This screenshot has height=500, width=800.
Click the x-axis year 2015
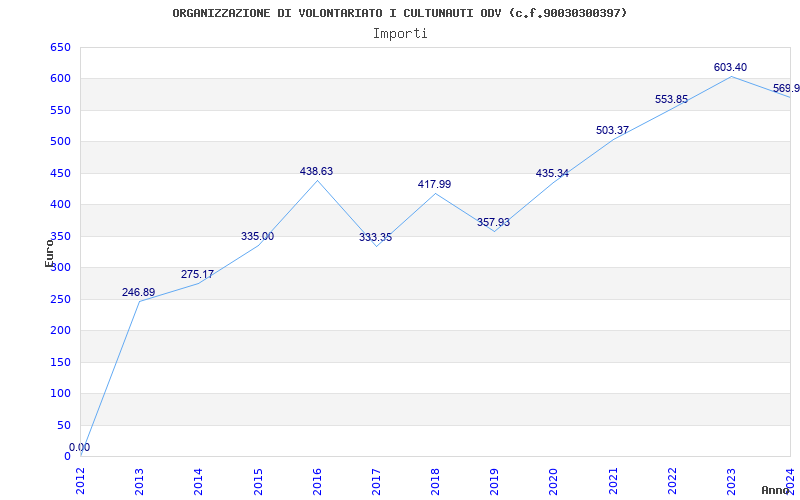coord(258,481)
